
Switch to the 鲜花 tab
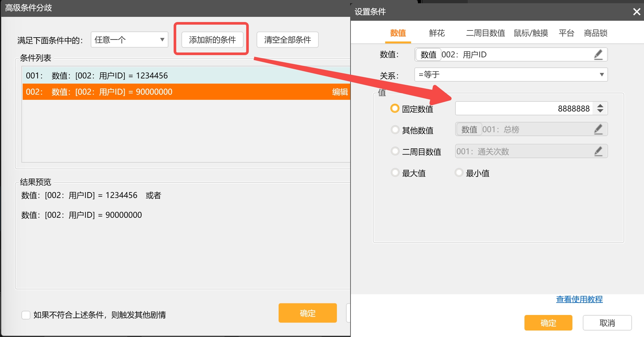click(437, 33)
